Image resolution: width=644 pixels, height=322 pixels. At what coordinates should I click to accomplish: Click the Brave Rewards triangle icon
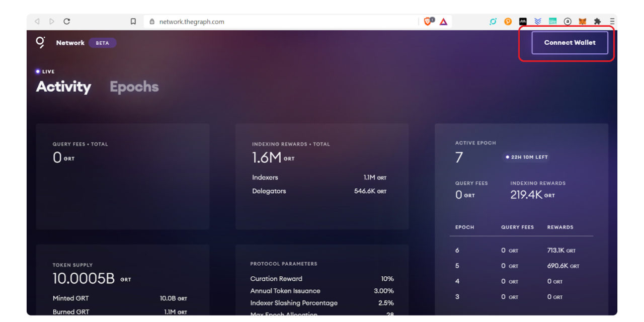point(443,22)
